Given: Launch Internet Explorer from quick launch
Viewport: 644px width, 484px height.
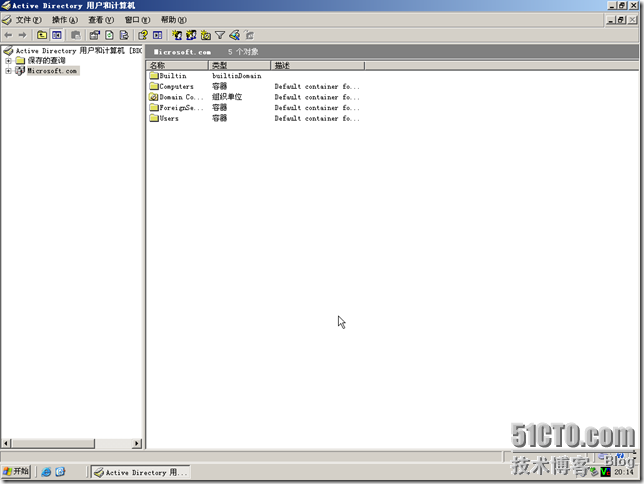Looking at the screenshot, I should pyautogui.click(x=46, y=472).
